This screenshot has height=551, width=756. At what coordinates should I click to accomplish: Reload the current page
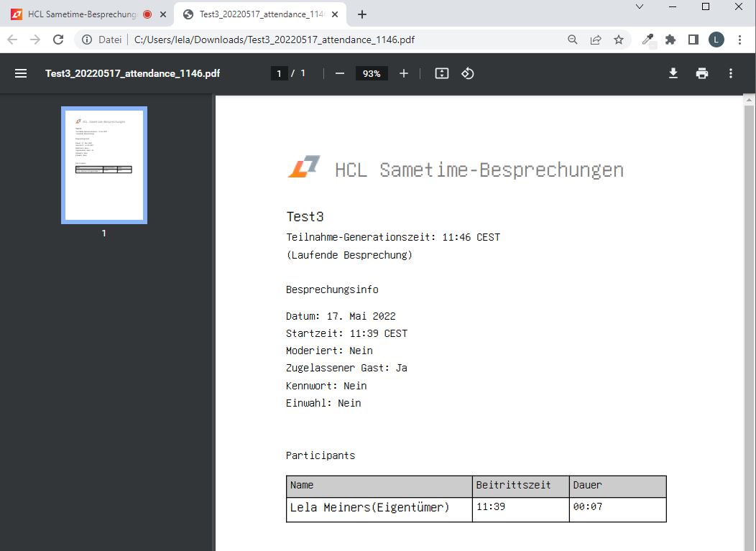pos(58,40)
